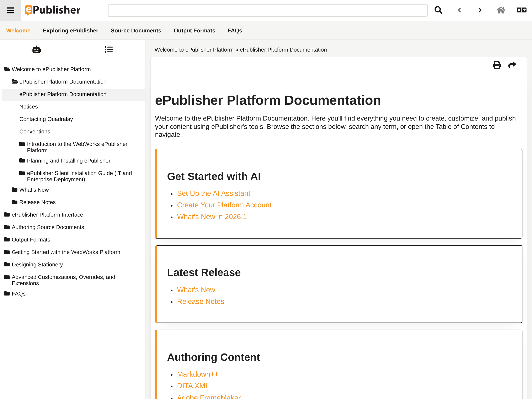Open Release Notes link under Latest Release
Viewport: 532px width, 399px height.
(201, 301)
